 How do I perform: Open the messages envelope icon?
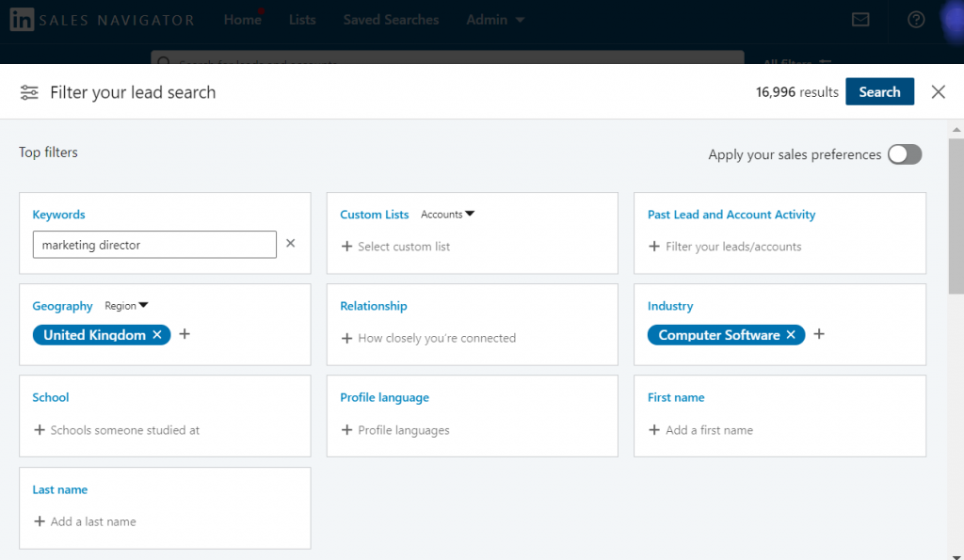(860, 20)
